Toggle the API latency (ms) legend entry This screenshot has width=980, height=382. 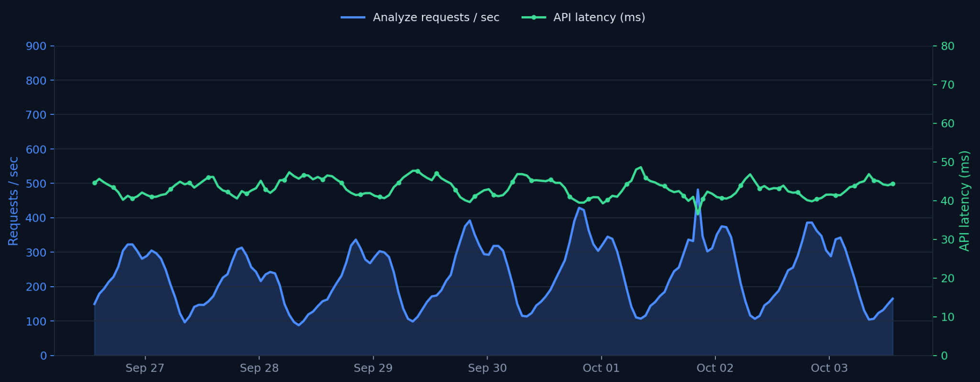click(x=583, y=17)
